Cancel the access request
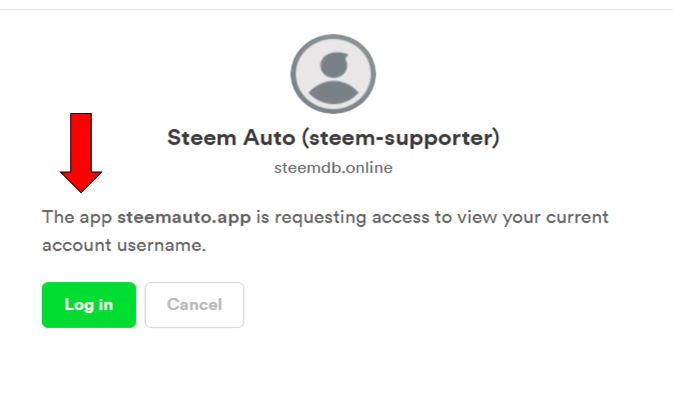The width and height of the screenshot is (673, 408). pyautogui.click(x=194, y=305)
